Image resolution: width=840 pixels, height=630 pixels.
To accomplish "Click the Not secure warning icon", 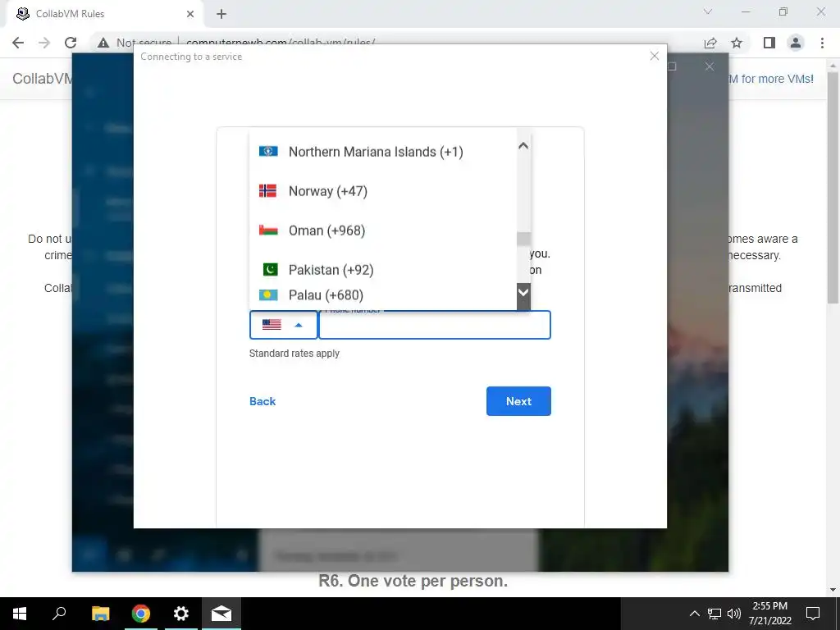I will tap(103, 43).
